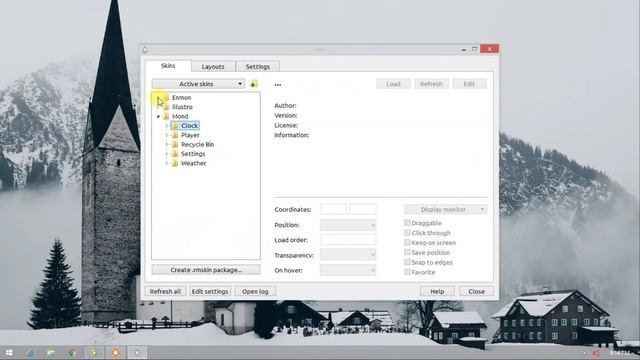640x360 pixels.
Task: Select the Player folder icon in tree
Action: click(175, 135)
